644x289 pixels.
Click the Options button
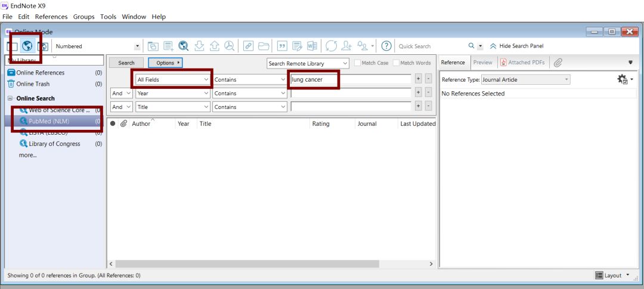(x=165, y=63)
